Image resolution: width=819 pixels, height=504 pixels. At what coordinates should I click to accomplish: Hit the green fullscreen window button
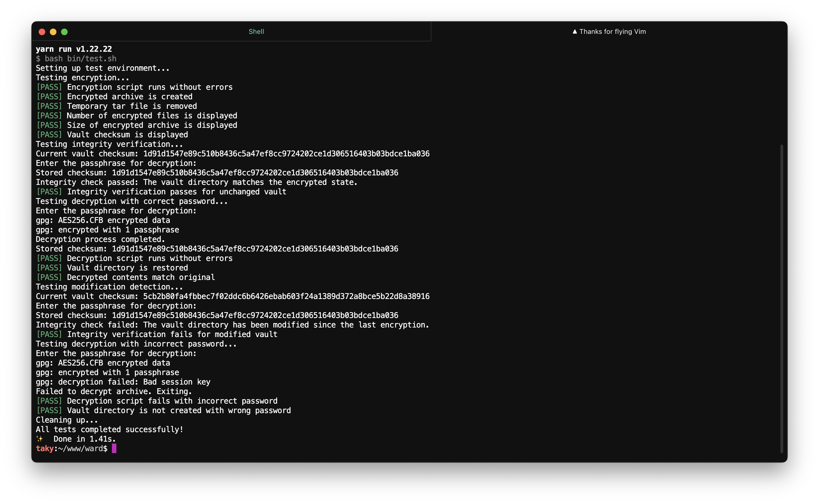click(64, 32)
